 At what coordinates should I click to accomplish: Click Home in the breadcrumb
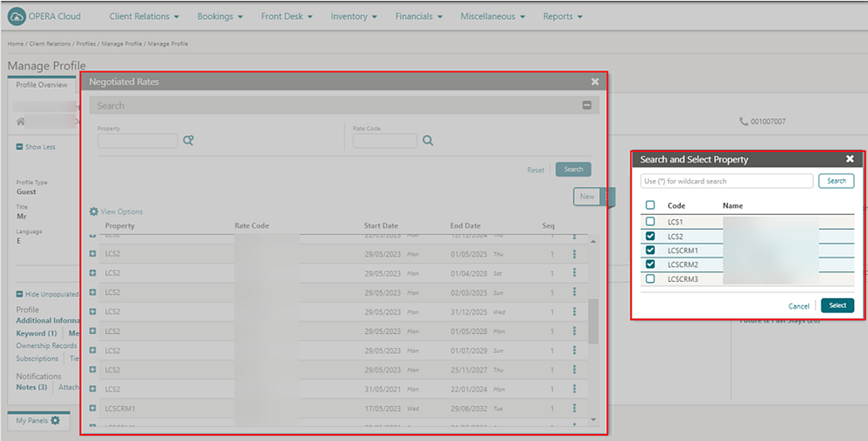pyautogui.click(x=15, y=43)
